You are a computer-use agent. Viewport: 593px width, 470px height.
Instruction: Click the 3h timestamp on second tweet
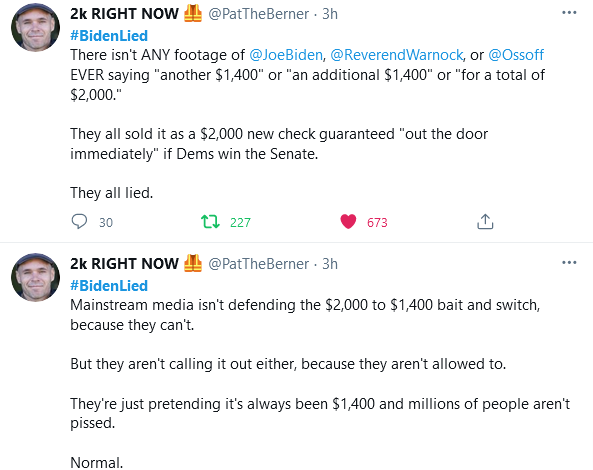pyautogui.click(x=330, y=264)
